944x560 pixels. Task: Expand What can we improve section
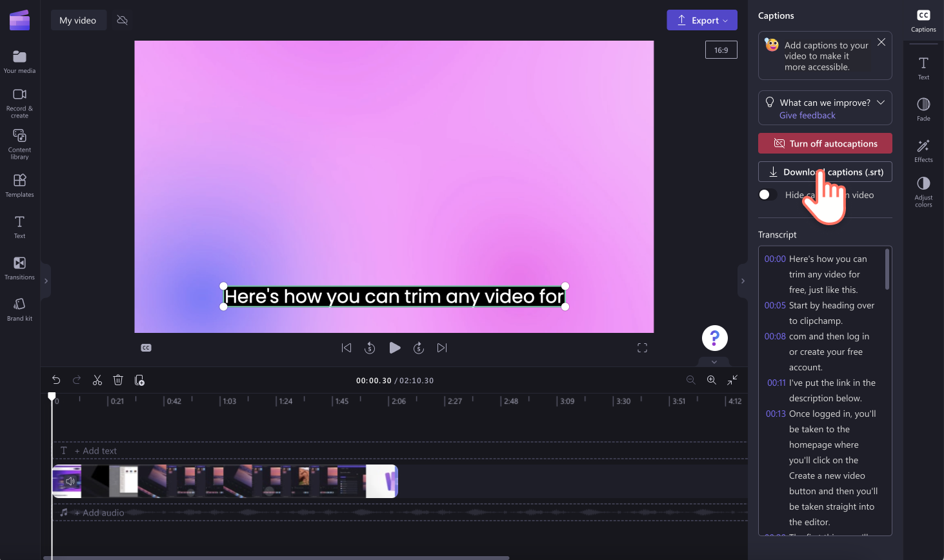881,103
